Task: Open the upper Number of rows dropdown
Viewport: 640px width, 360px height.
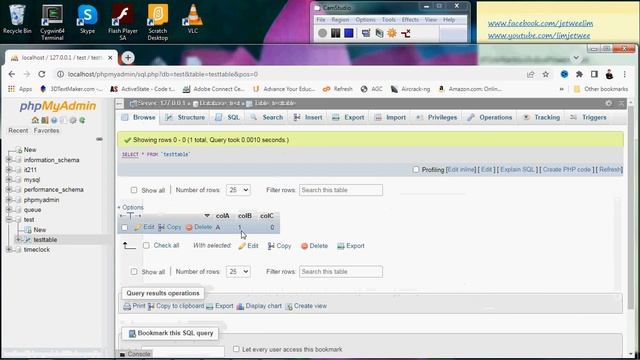Action: [238, 190]
